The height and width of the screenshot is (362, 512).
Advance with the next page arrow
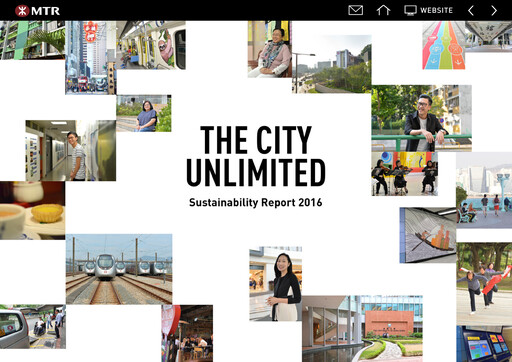pos(494,11)
